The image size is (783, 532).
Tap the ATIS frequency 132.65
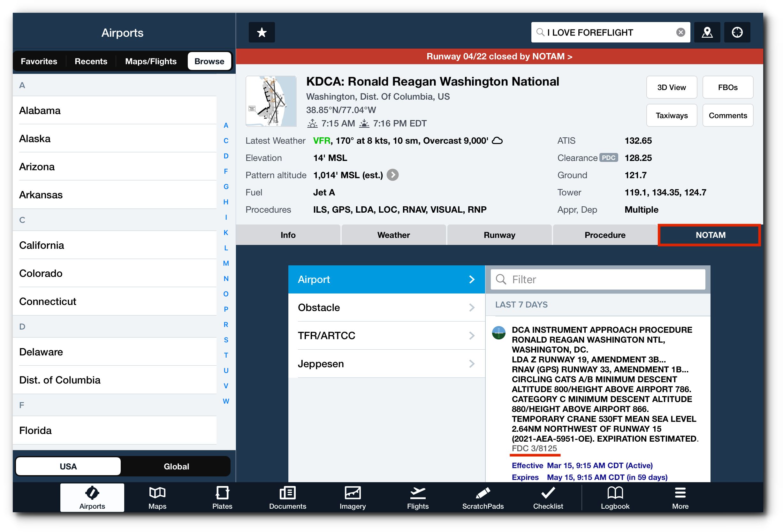coord(638,141)
